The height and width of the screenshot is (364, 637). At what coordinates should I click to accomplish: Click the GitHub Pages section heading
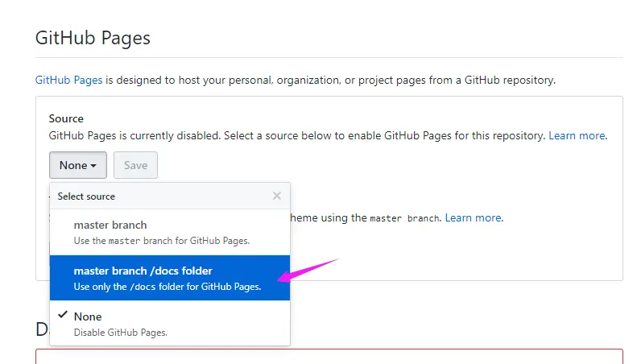pos(93,38)
